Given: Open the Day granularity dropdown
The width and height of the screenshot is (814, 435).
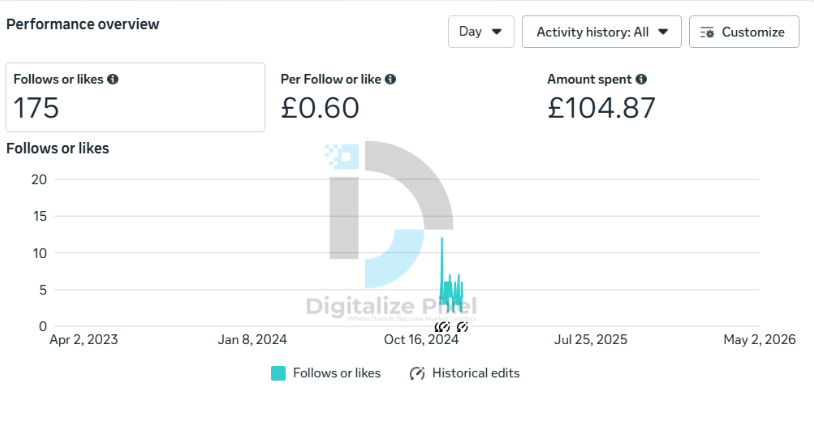Looking at the screenshot, I should (x=481, y=32).
